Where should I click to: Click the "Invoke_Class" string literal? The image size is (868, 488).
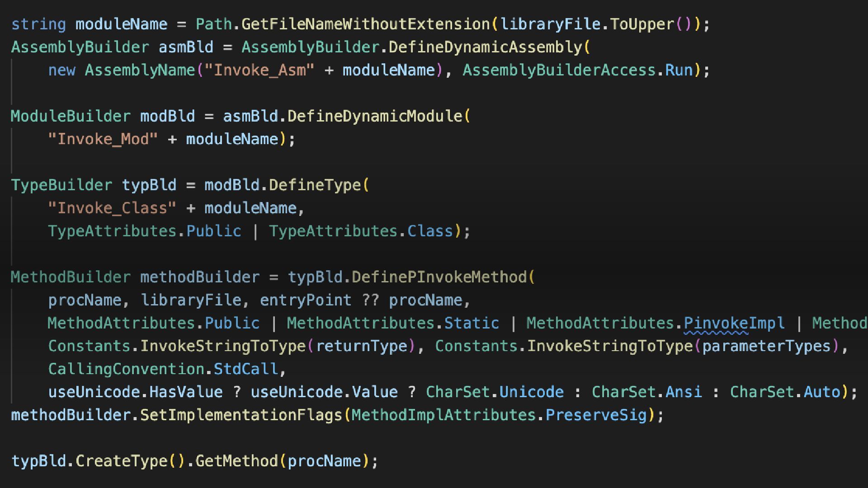(112, 208)
